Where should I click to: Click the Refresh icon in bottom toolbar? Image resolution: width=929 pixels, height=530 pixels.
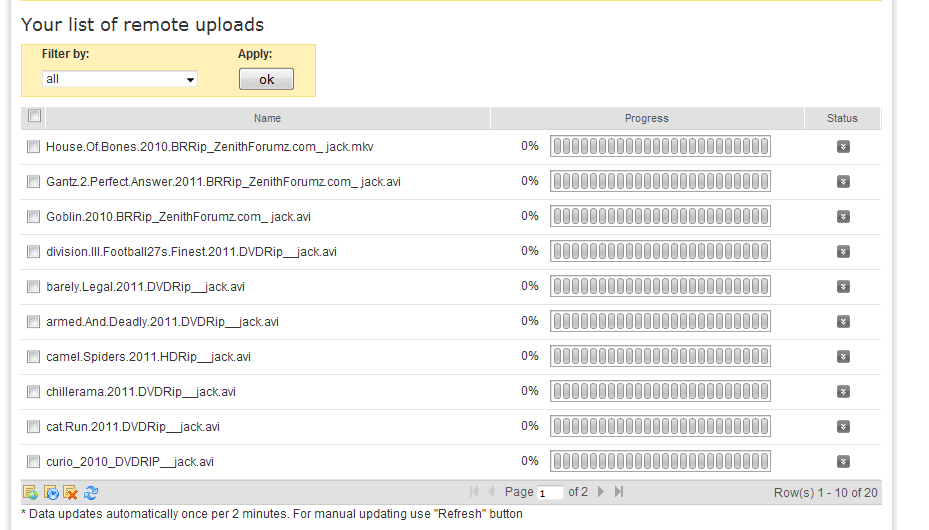pyautogui.click(x=91, y=492)
